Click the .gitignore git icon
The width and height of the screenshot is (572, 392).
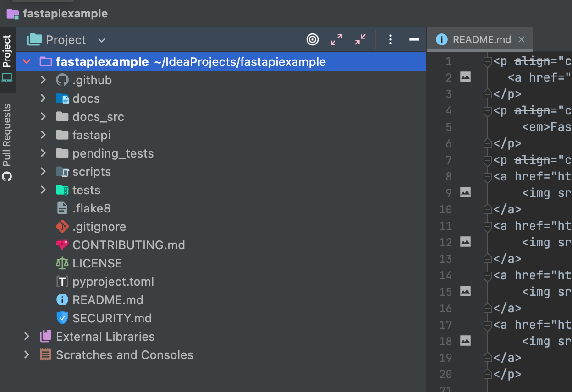[62, 227]
